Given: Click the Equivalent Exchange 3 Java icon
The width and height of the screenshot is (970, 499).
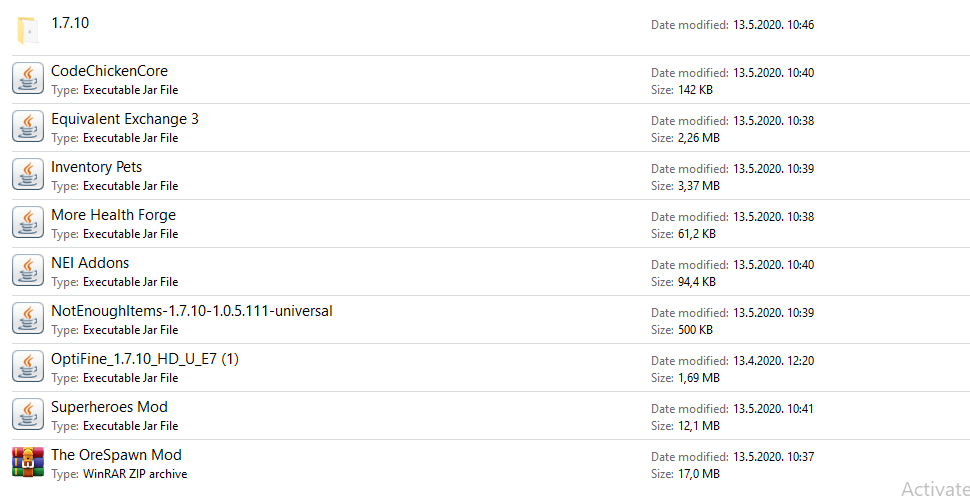Looking at the screenshot, I should 27,127.
